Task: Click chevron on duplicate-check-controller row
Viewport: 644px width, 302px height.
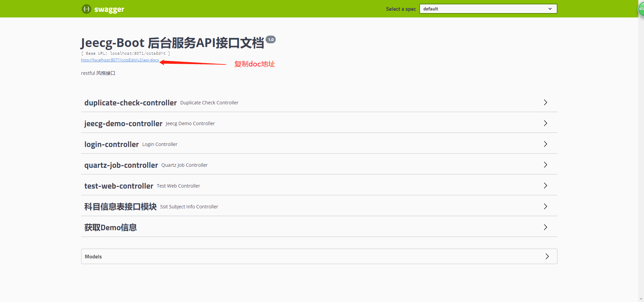Action: coord(545,102)
